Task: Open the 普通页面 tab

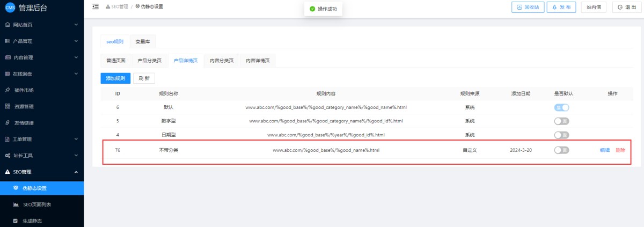Action: pyautogui.click(x=116, y=61)
